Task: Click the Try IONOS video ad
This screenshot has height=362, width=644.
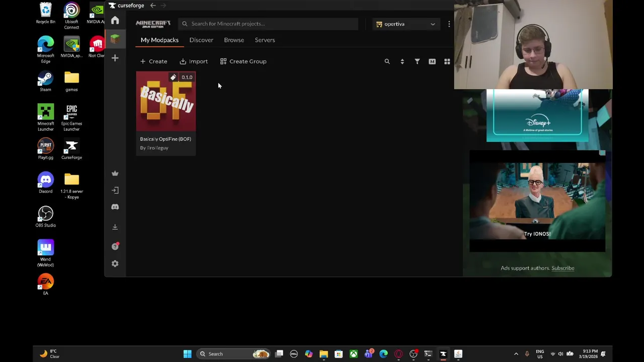Action: coord(537,201)
